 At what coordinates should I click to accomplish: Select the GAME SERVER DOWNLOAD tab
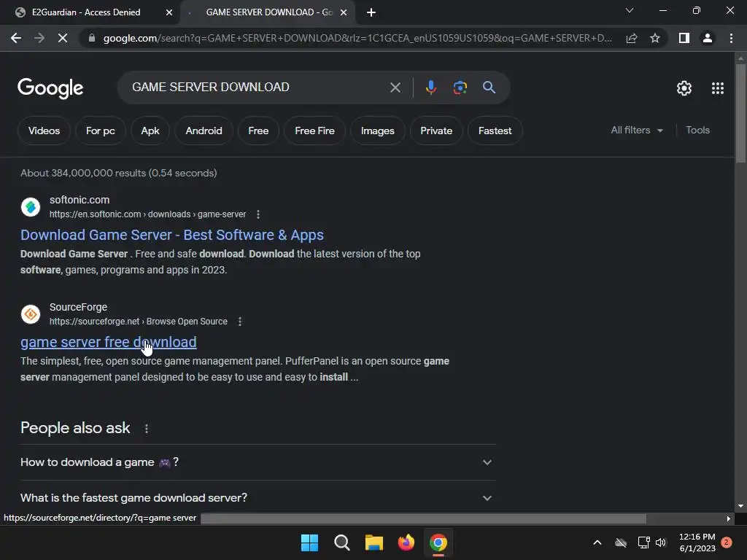tap(269, 12)
